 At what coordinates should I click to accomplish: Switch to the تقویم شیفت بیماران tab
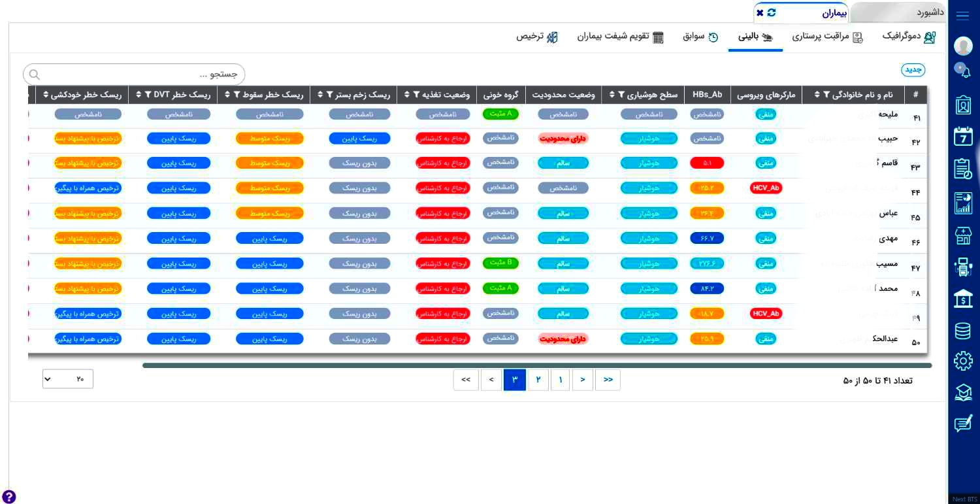pyautogui.click(x=620, y=37)
